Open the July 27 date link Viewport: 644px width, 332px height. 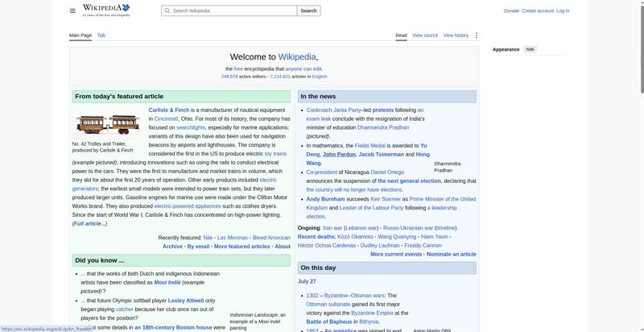click(307, 281)
